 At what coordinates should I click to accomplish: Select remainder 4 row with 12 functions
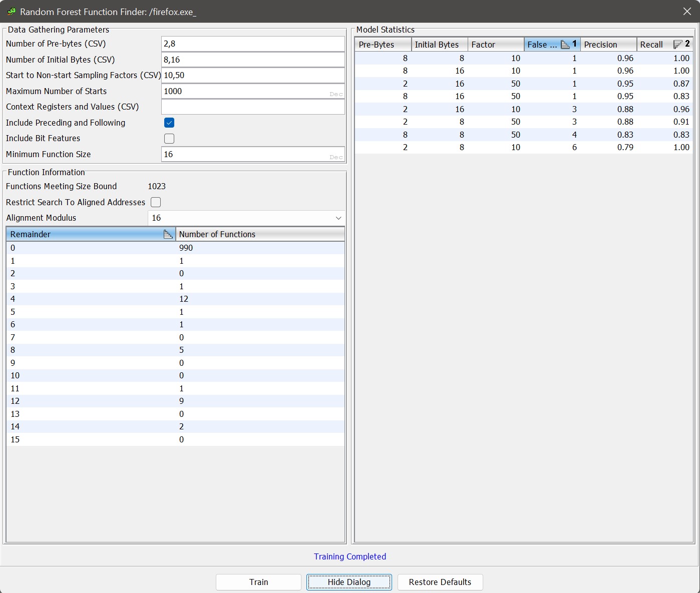175,299
